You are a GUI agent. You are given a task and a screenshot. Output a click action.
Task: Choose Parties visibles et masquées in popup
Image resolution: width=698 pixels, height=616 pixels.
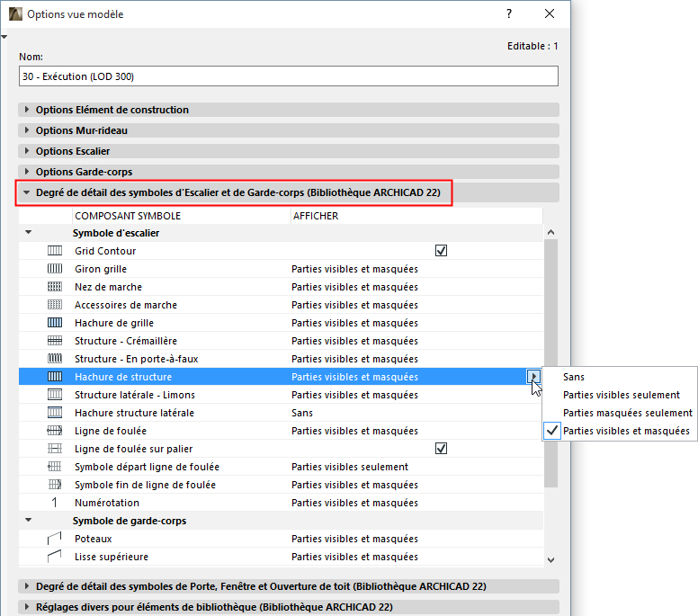(620, 431)
